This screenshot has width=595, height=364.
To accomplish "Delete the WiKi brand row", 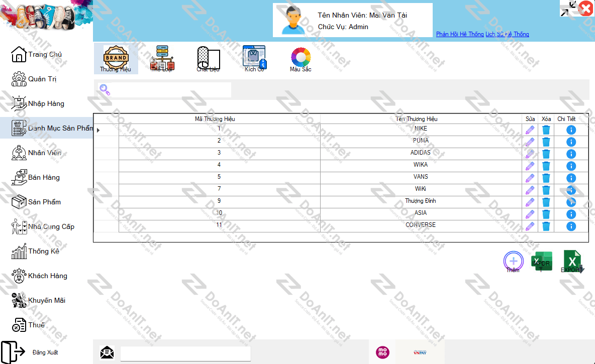I will tap(546, 190).
